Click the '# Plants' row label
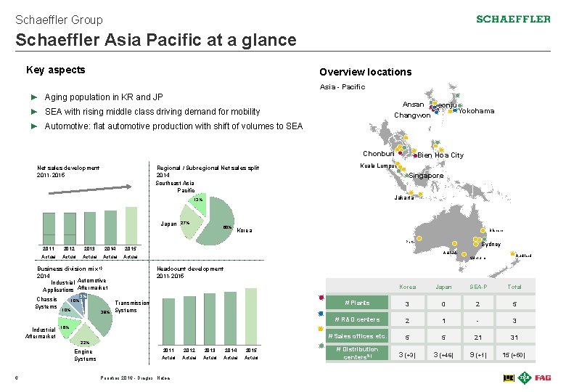This screenshot has width=566, height=392. click(357, 303)
